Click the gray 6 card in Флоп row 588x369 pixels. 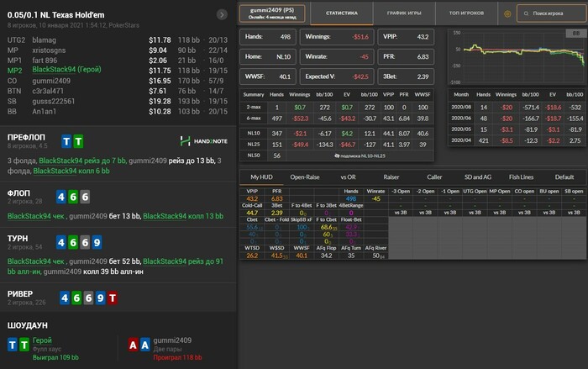coord(85,197)
